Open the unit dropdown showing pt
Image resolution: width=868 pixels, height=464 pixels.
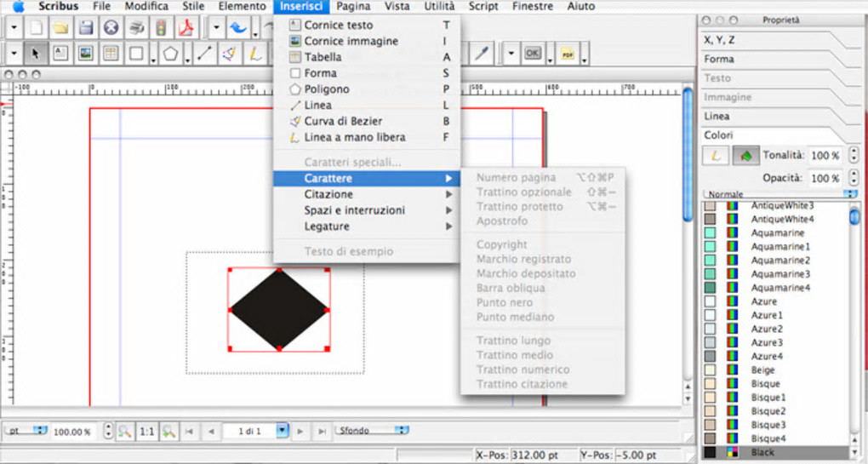coord(26,430)
